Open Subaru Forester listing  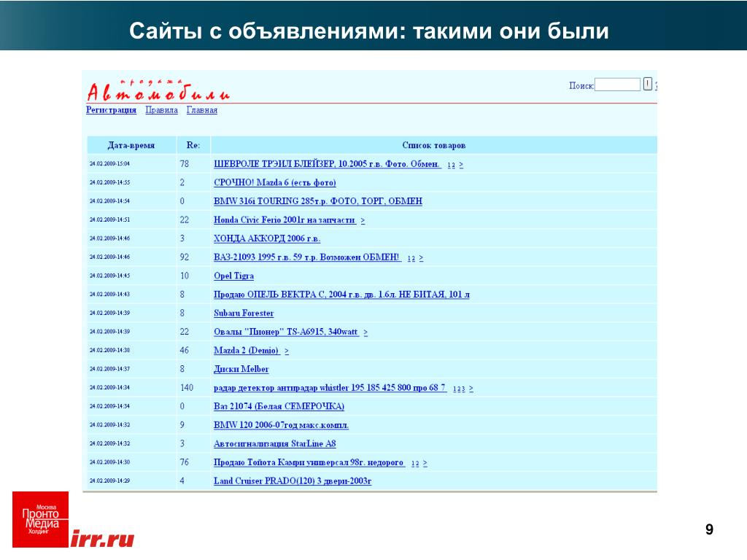pos(244,314)
